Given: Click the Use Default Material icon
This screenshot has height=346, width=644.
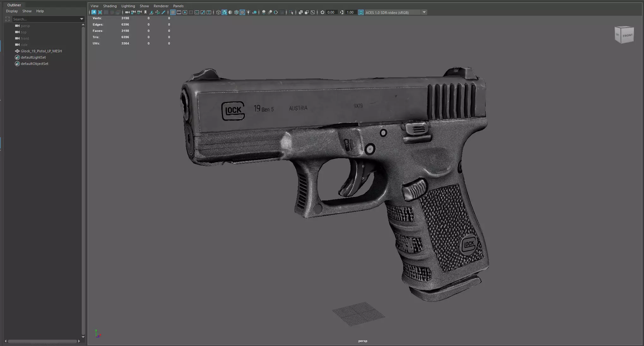Looking at the screenshot, I should coord(230,12).
